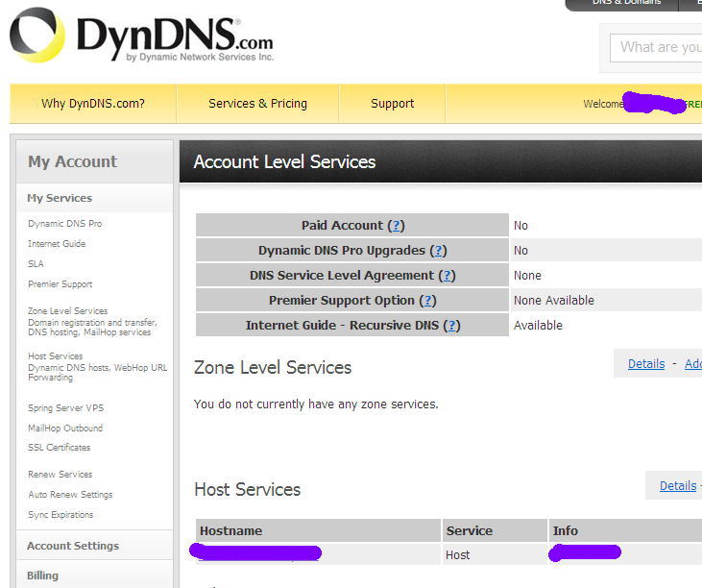The height and width of the screenshot is (588, 702).
Task: Open Host Services sidebar link
Action: pos(56,356)
